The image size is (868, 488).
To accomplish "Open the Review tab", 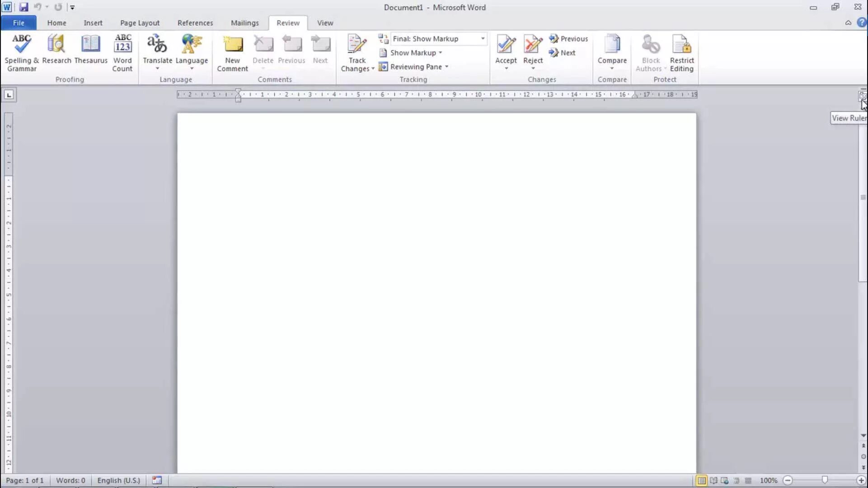I will click(288, 23).
